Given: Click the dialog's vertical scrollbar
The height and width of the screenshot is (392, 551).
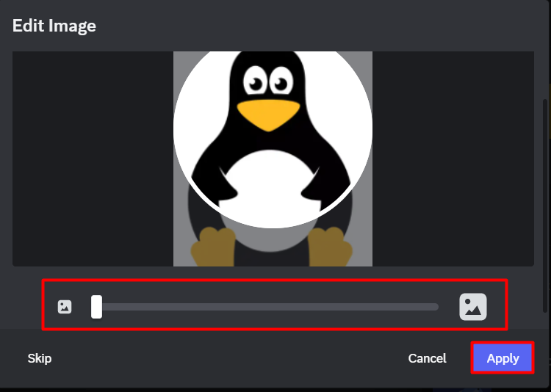Looking at the screenshot, I should (x=545, y=207).
